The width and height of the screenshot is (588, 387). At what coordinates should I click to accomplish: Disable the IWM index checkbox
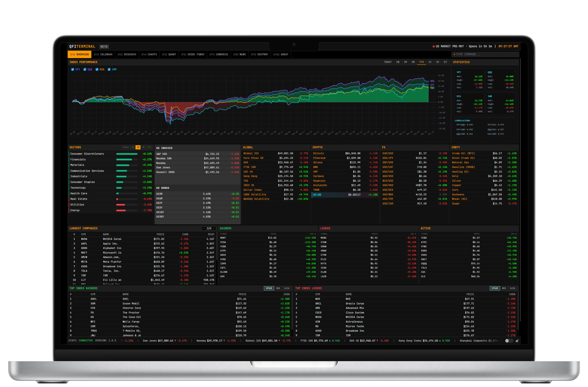click(109, 69)
